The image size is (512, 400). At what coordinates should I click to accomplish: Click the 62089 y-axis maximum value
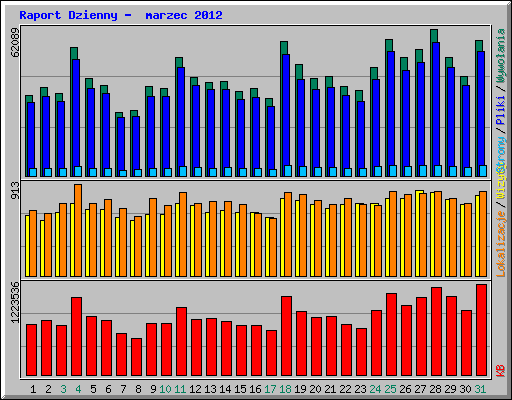(15, 42)
